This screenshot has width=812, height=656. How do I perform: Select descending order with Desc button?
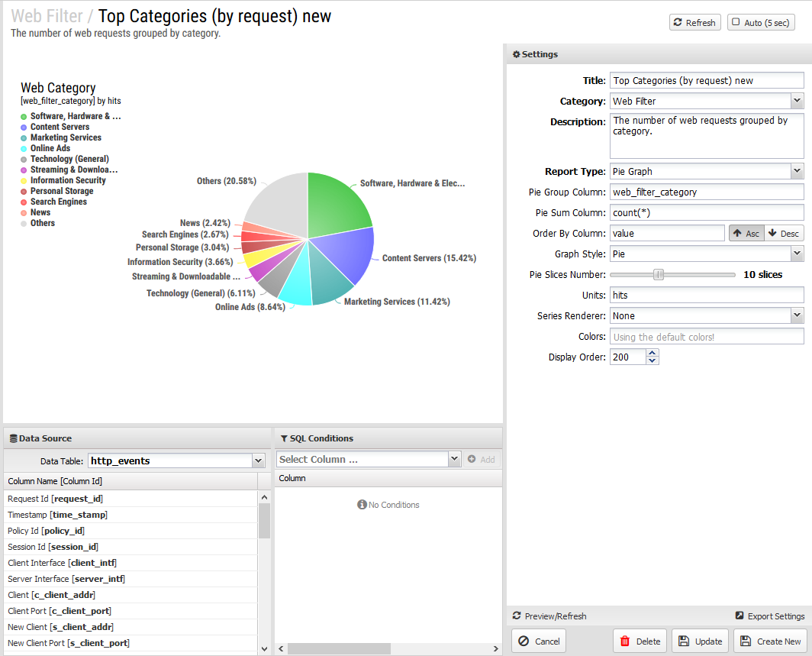point(784,233)
